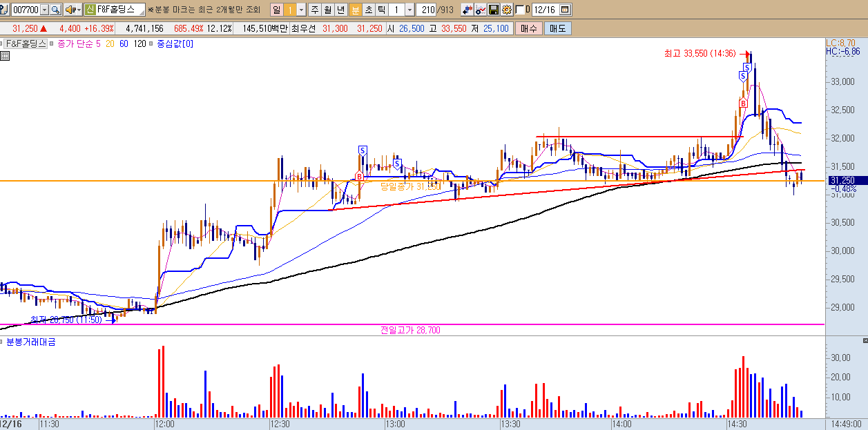Image resolution: width=868 pixels, height=430 pixels.
Task: Open chart settings gear icon
Action: click(506, 10)
